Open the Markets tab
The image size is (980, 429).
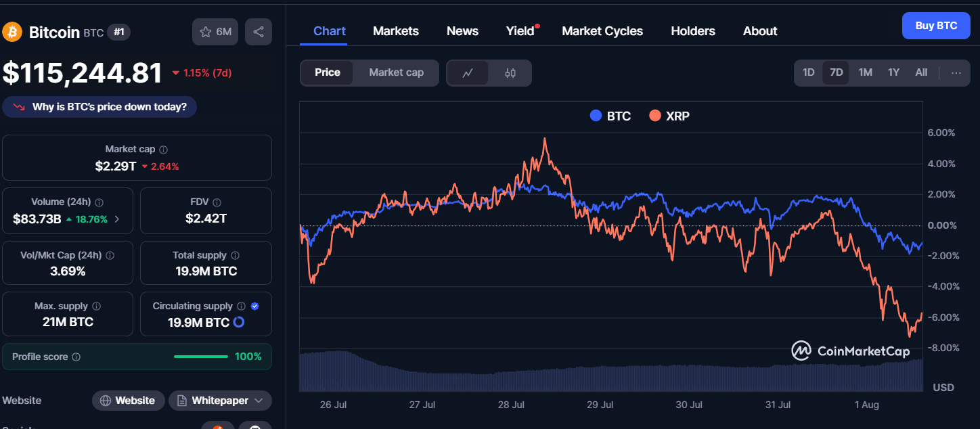[396, 31]
